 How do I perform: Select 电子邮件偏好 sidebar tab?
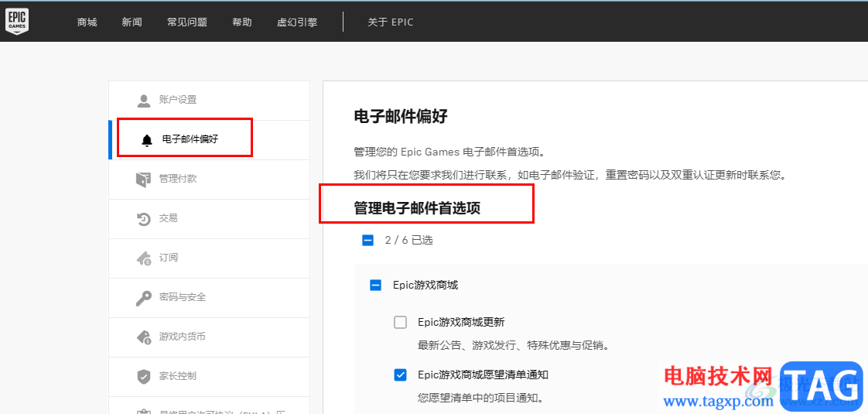tap(209, 139)
